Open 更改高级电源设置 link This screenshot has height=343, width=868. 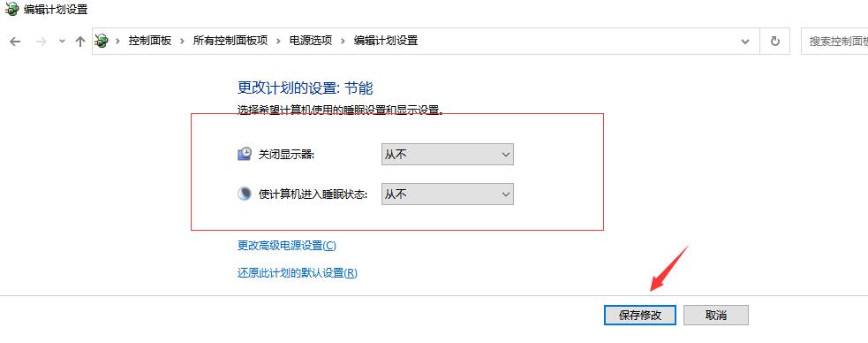pyautogui.click(x=287, y=246)
